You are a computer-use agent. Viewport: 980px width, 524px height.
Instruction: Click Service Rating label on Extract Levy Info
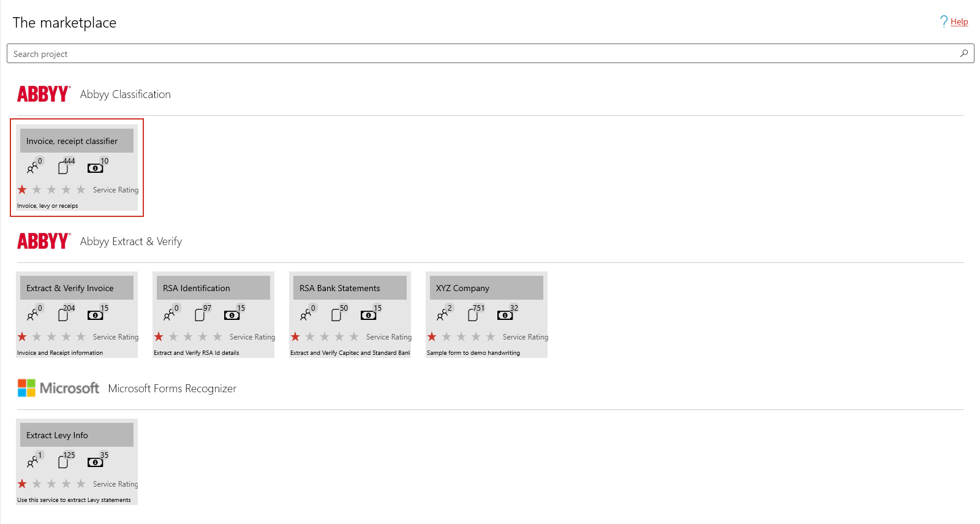116,484
